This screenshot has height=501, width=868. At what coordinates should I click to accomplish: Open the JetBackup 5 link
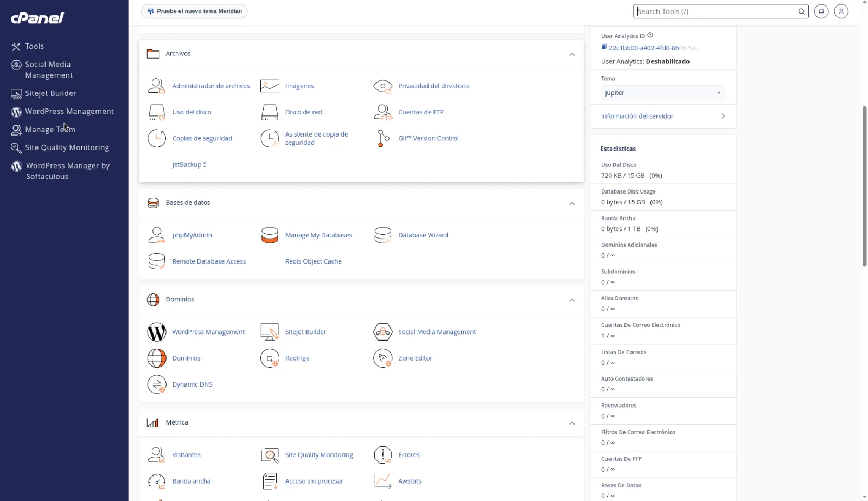coord(189,165)
